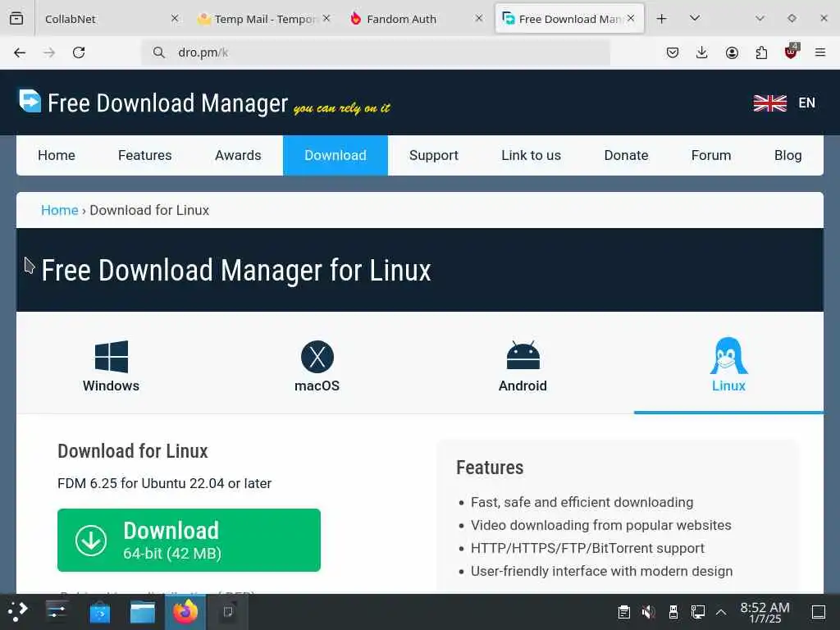Open the Discover store taskbar icon
The width and height of the screenshot is (840, 630).
tap(99, 612)
